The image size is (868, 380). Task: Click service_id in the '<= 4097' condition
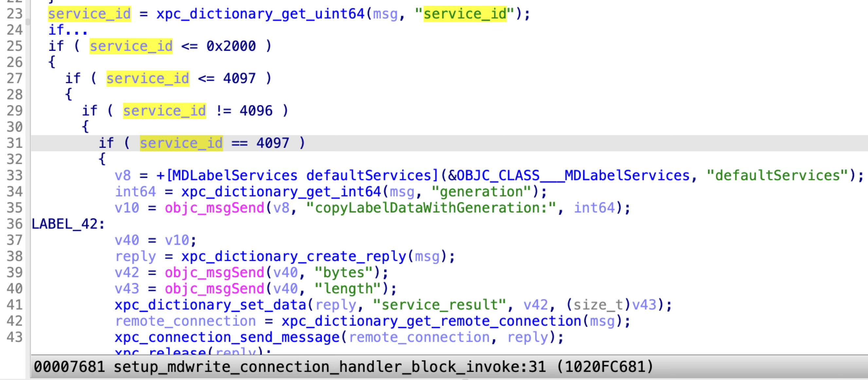pyautogui.click(x=148, y=78)
